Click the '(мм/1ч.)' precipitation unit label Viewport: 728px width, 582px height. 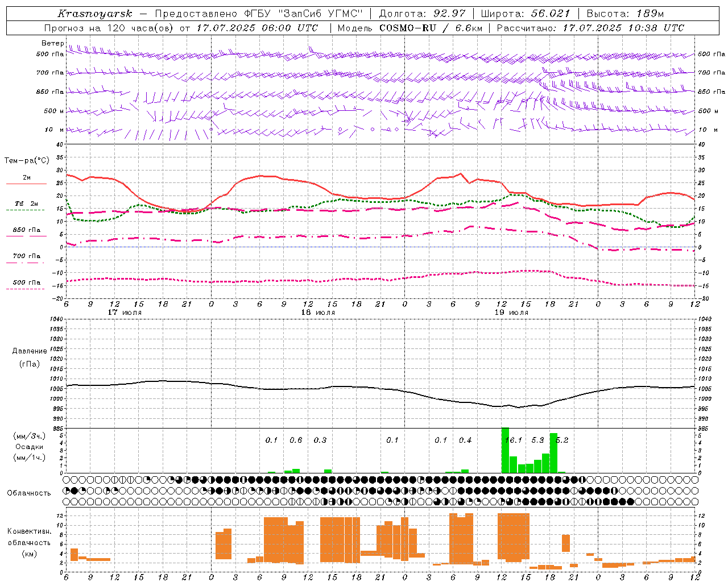(30, 458)
